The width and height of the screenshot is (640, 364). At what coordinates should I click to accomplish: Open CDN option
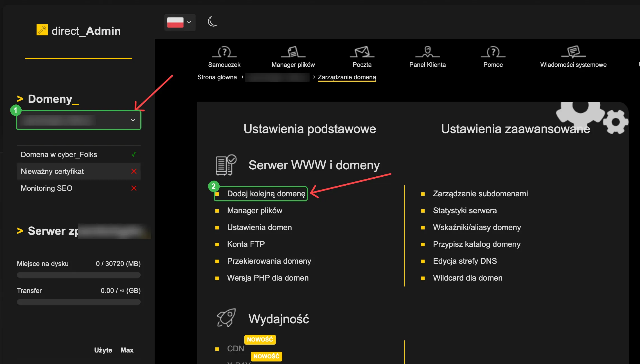click(x=235, y=349)
